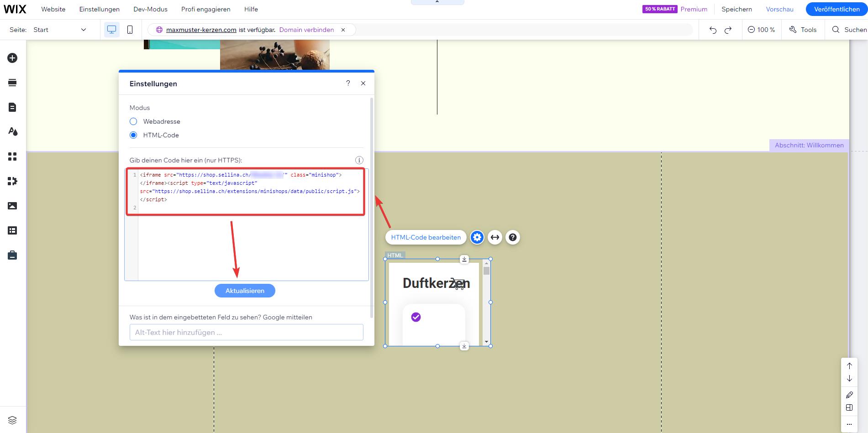Open the Suchen search

[849, 30]
